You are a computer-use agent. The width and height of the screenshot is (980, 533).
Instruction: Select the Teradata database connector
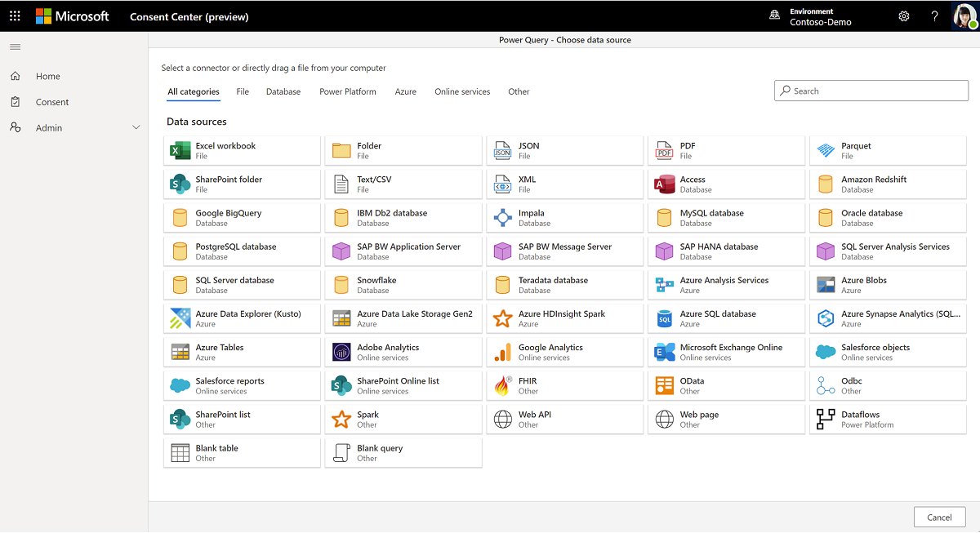pos(565,284)
